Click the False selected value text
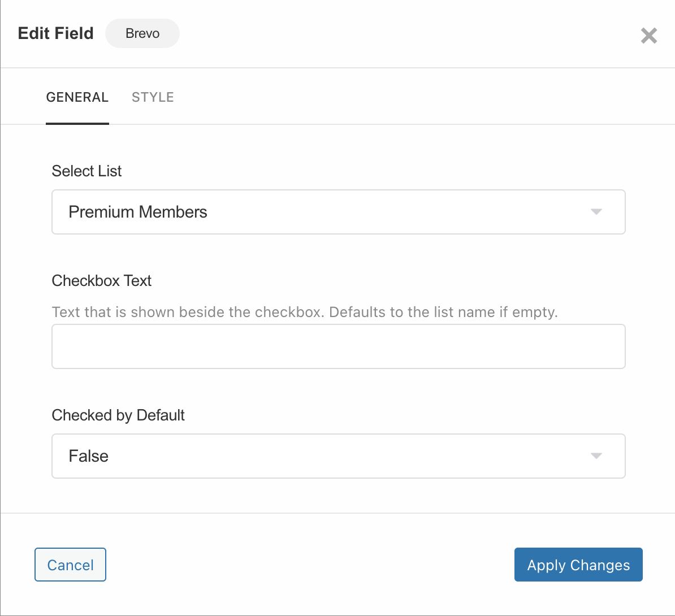The image size is (675, 616). [x=89, y=456]
